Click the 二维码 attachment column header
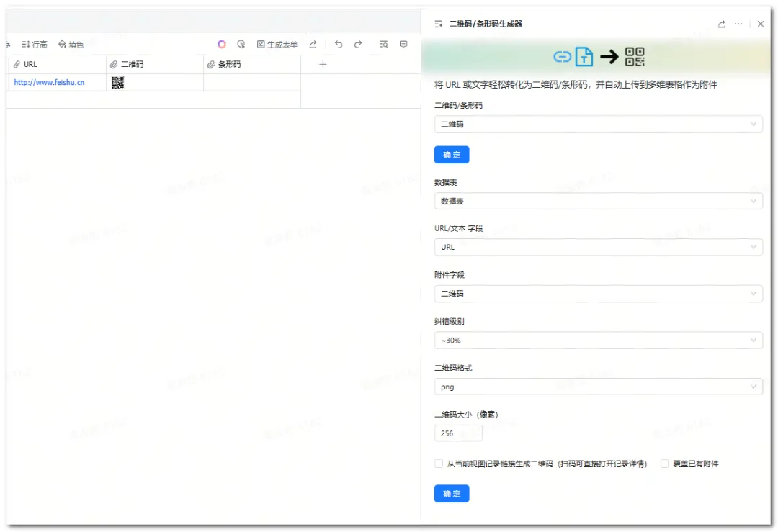This screenshot has width=778, height=532. (155, 65)
